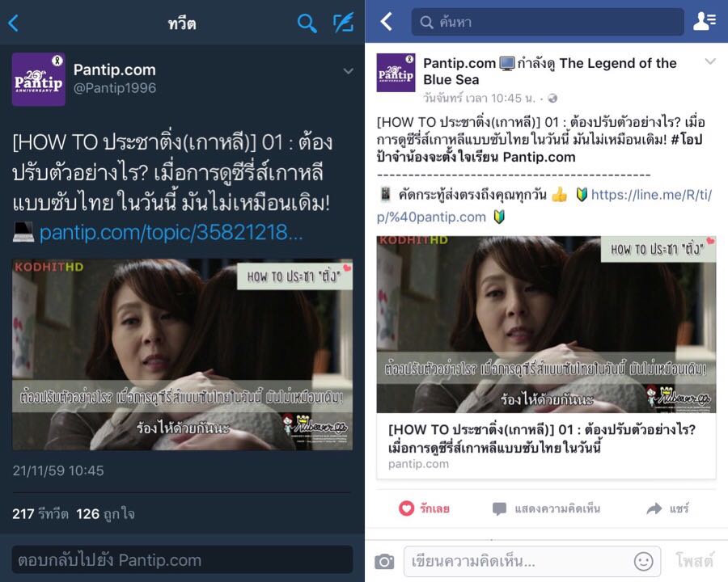This screenshot has height=582, width=728.
Task: Tap the camera icon beside comment field
Action: point(384,562)
